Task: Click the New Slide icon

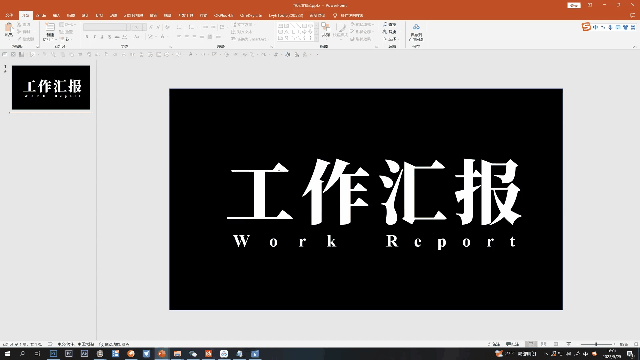Action: pyautogui.click(x=50, y=27)
